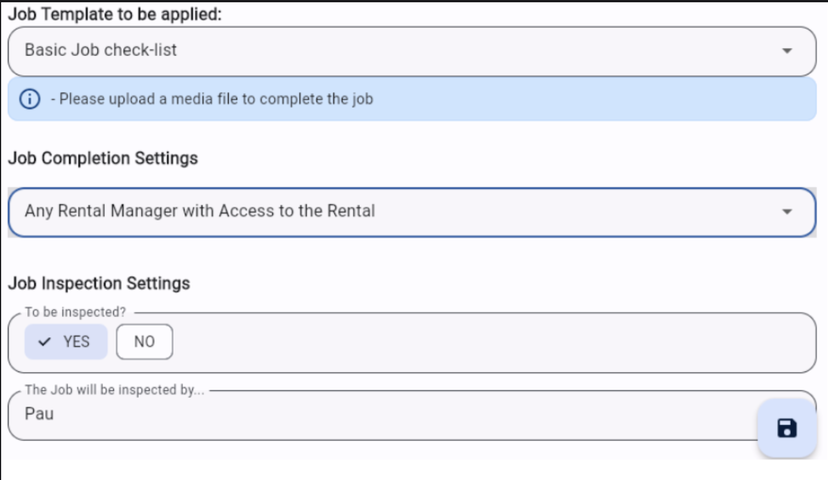
Task: Click the name "Pau" in inspector field
Action: tap(39, 412)
